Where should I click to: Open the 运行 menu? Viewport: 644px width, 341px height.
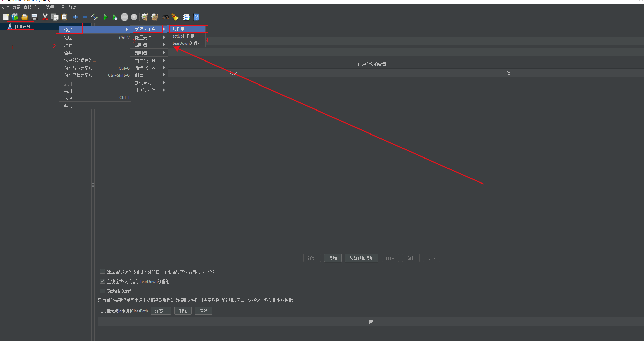click(39, 7)
